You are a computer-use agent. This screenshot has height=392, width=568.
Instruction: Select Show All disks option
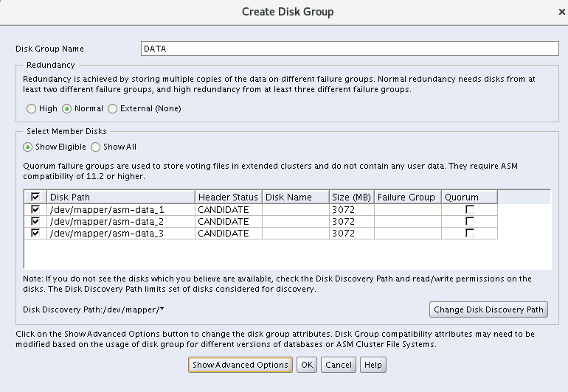(97, 147)
